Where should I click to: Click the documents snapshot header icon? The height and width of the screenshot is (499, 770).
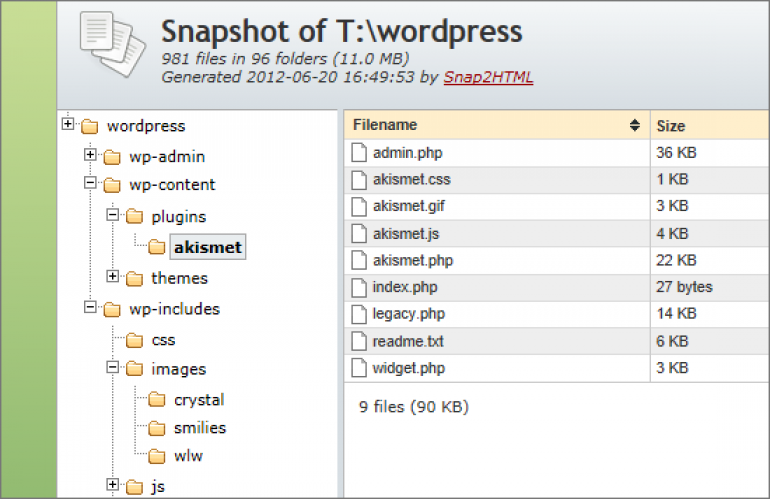(113, 44)
